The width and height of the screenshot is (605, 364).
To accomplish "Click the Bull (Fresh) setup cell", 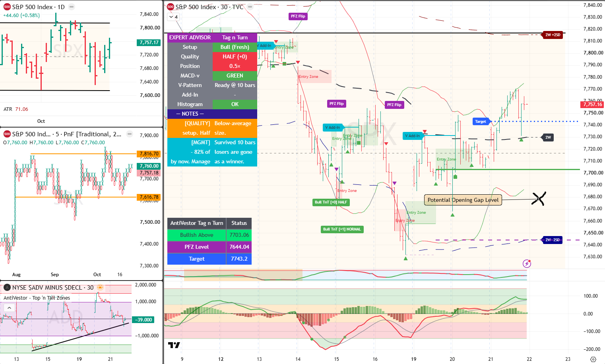I will [235, 47].
